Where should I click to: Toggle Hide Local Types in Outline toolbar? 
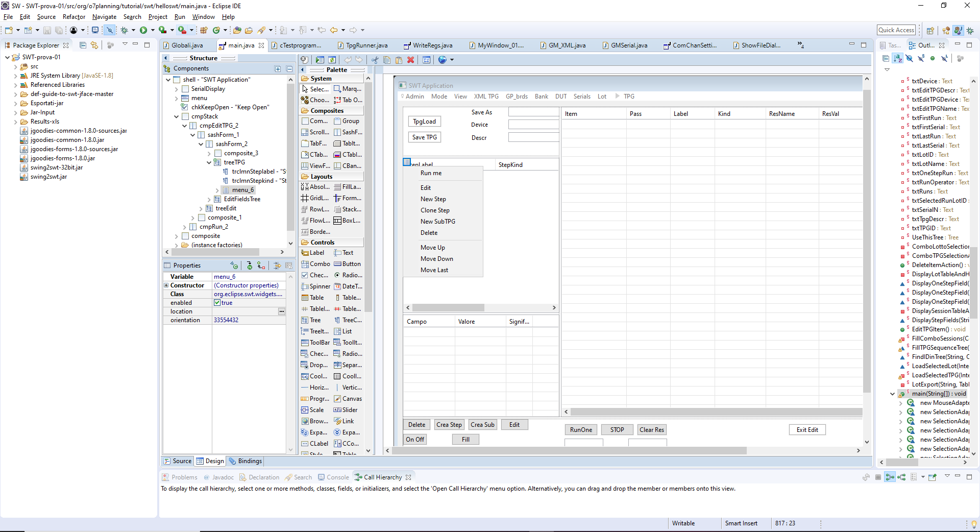tap(945, 59)
